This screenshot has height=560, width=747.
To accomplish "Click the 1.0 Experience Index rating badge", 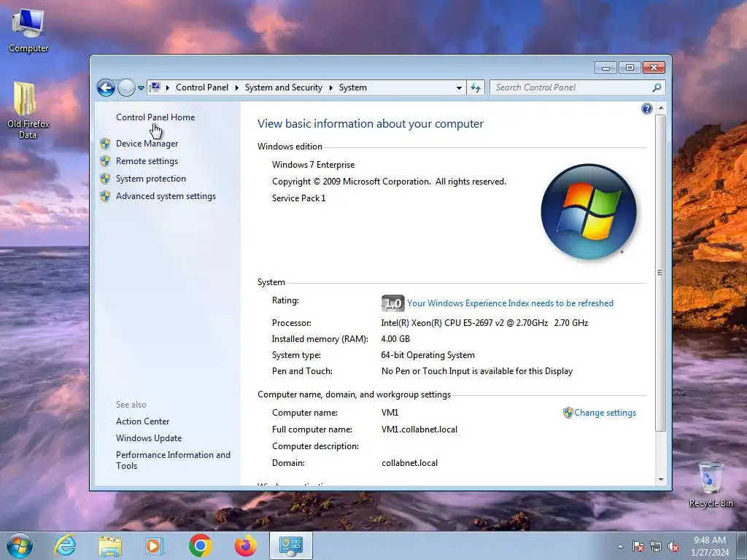I will click(393, 303).
